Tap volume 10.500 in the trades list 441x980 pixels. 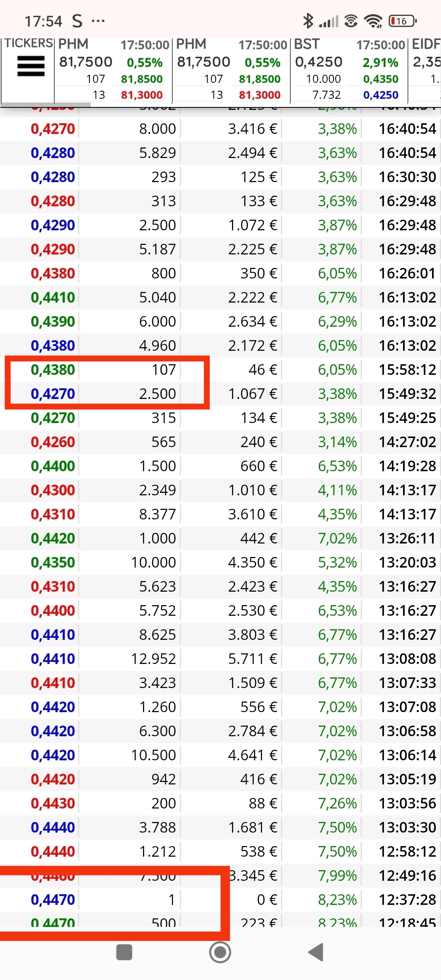click(x=153, y=755)
